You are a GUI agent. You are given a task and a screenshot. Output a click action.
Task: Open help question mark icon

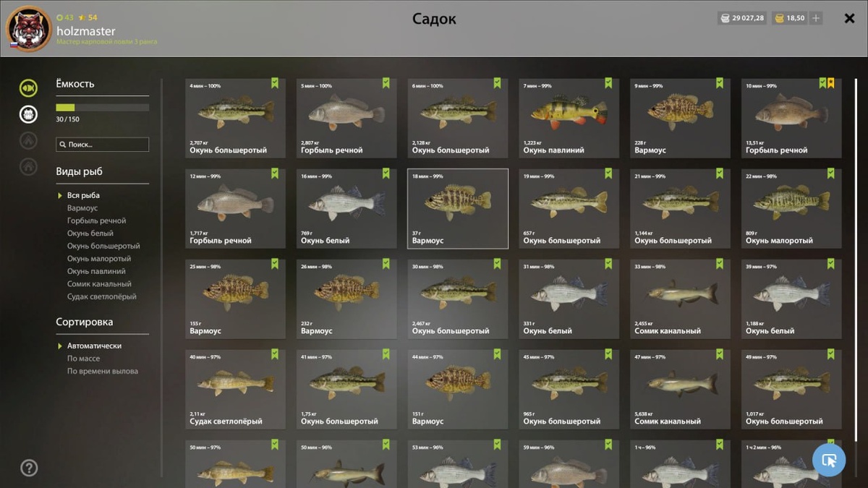click(x=29, y=468)
